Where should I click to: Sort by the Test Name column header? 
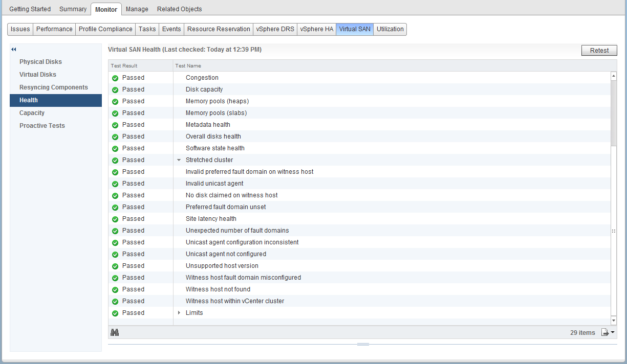(x=188, y=66)
